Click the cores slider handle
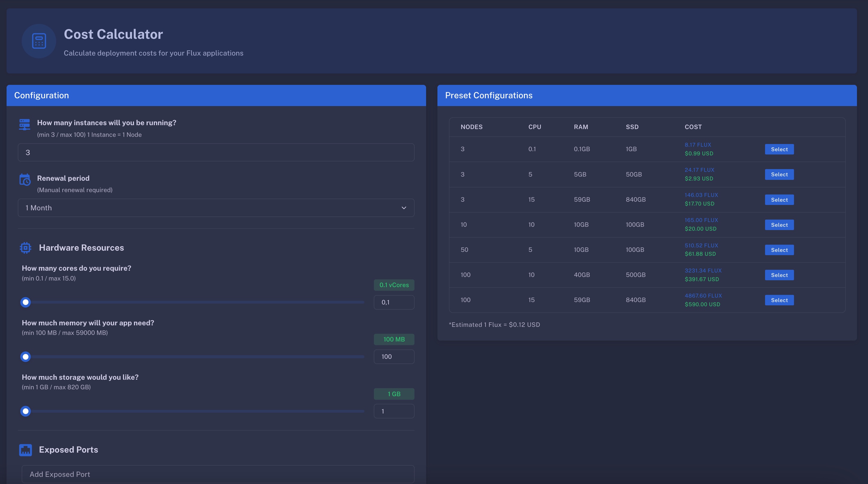The width and height of the screenshot is (868, 484). (x=26, y=302)
